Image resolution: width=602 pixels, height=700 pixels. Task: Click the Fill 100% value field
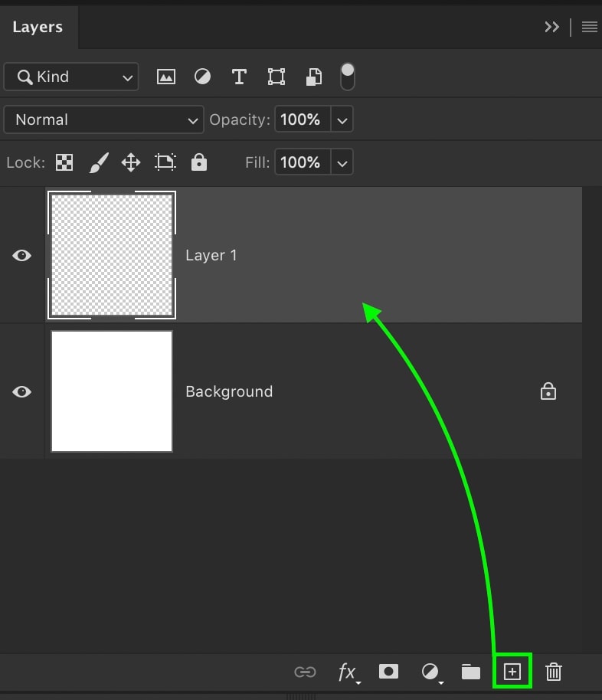tap(303, 162)
